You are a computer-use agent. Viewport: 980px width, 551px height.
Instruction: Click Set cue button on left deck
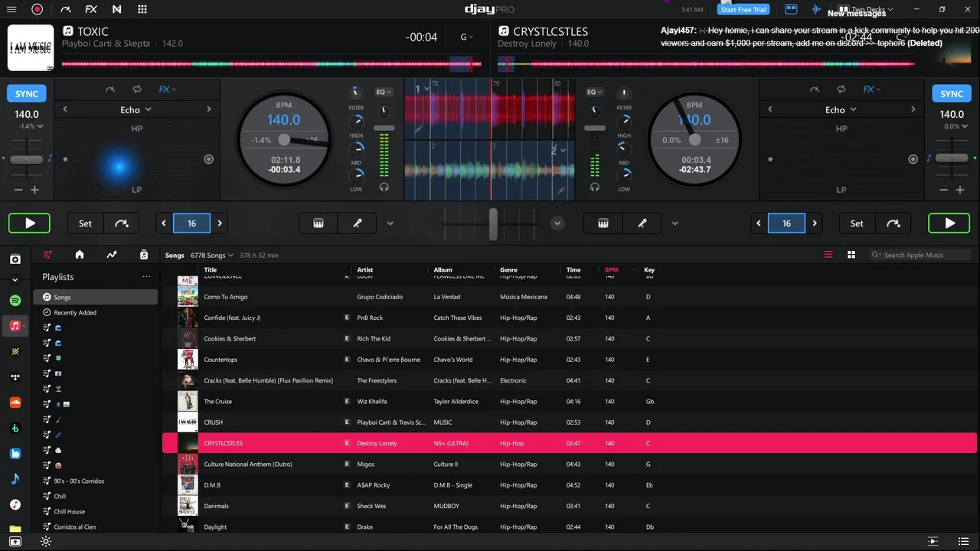pos(85,223)
